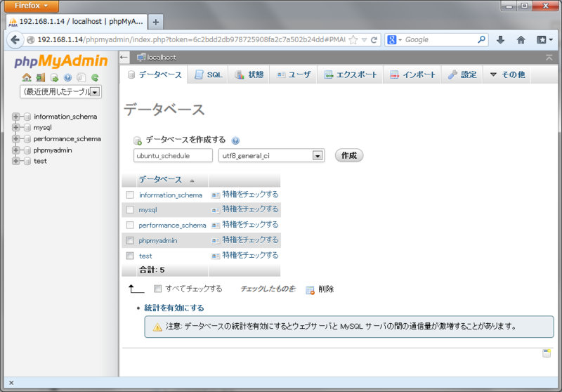Close the add-on bar with X
The image size is (562, 392).
(x=11, y=383)
